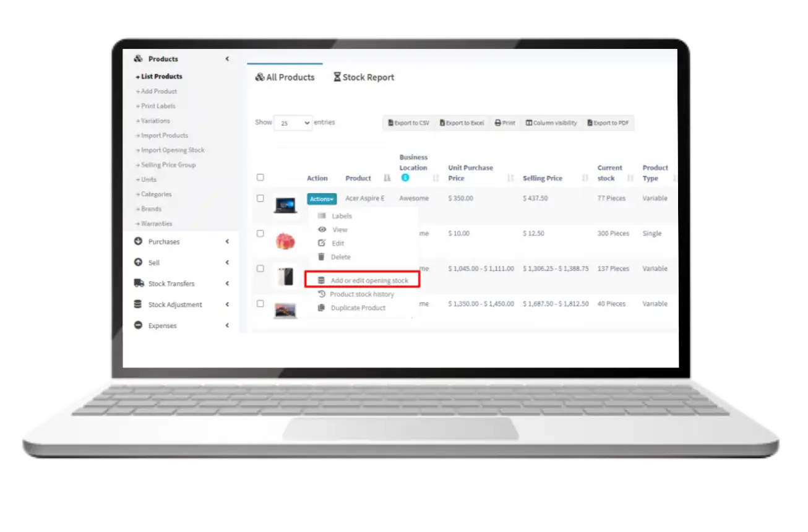Click the blue Business Location info icon
Image resolution: width=808 pixels, height=532 pixels.
coord(405,178)
